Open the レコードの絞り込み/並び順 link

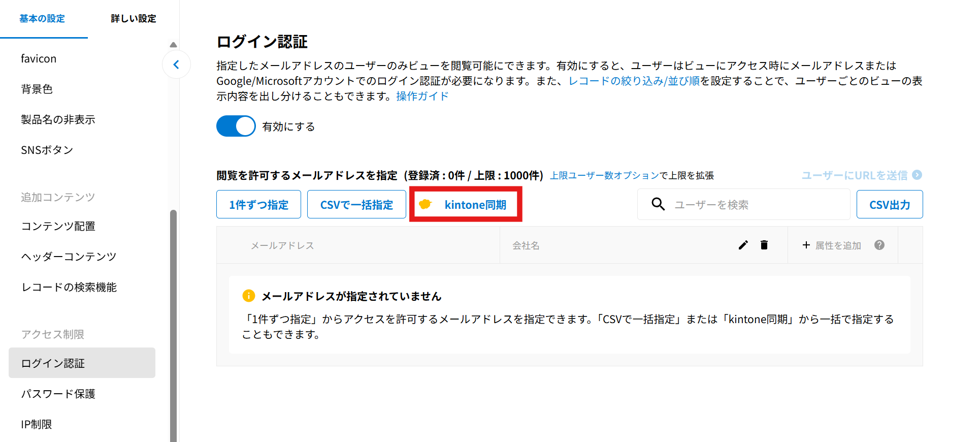point(634,81)
